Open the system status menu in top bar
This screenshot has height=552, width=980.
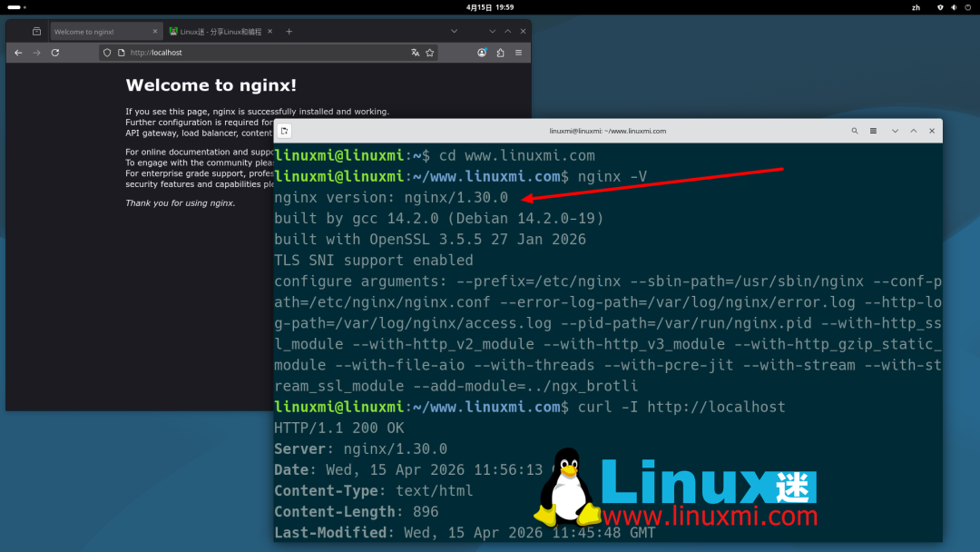click(x=967, y=7)
